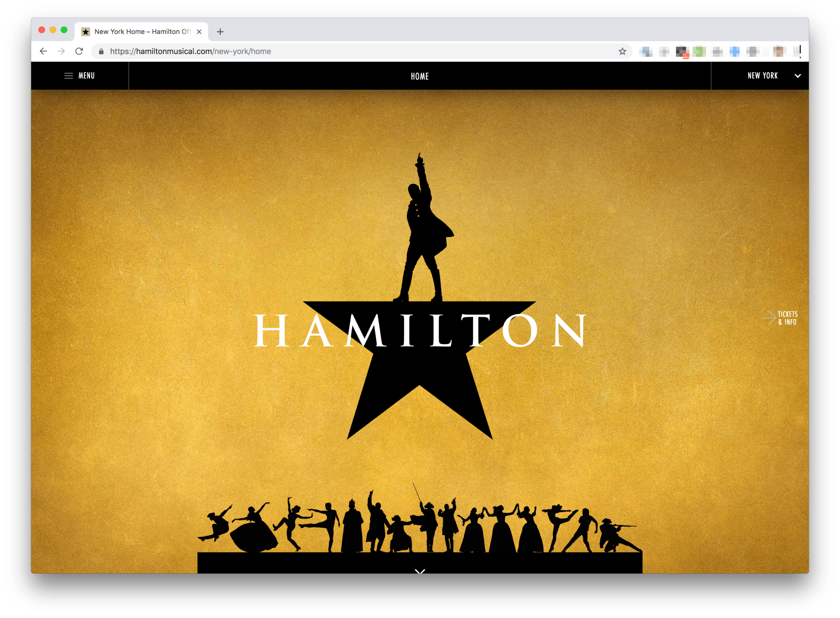This screenshot has width=840, height=618.
Task: Click the browser profile avatar
Action: coord(779,51)
